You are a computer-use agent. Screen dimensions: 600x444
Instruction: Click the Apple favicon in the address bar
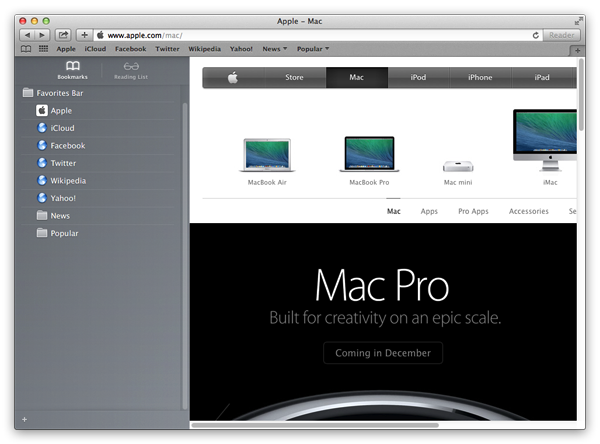pyautogui.click(x=100, y=35)
